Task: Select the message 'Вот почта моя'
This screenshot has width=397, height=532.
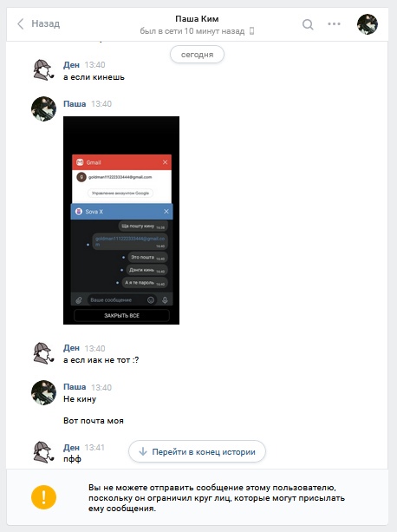Action: pyautogui.click(x=94, y=421)
